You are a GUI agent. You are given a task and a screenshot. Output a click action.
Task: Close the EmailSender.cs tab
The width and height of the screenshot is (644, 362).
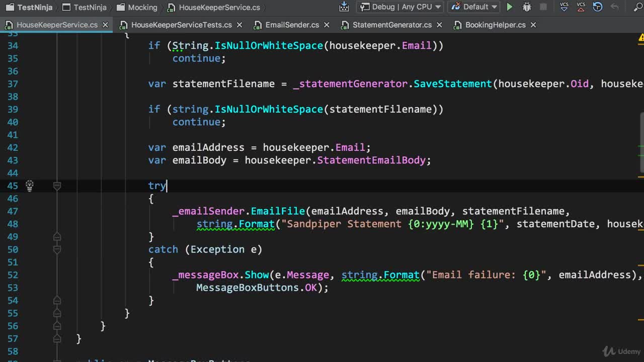(x=326, y=25)
